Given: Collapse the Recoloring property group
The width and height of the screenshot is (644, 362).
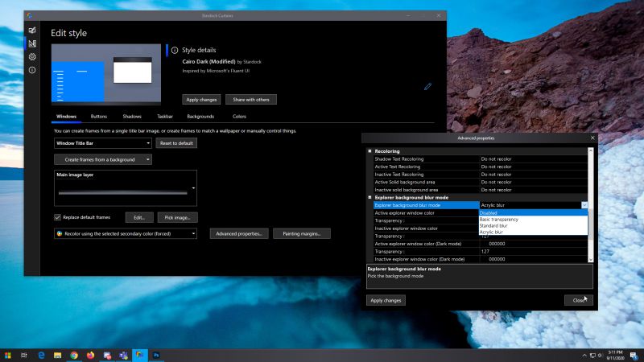Looking at the screenshot, I should click(x=370, y=151).
